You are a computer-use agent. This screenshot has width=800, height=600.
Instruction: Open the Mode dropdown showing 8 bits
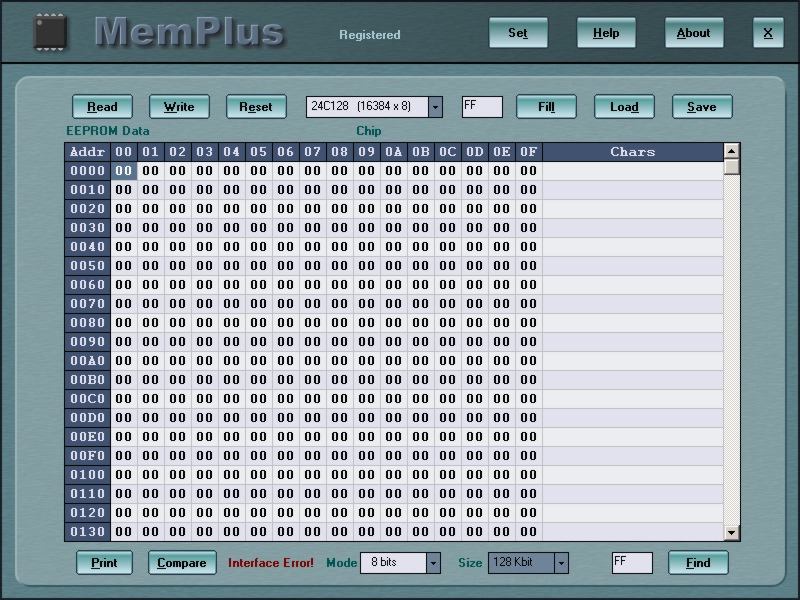(433, 563)
